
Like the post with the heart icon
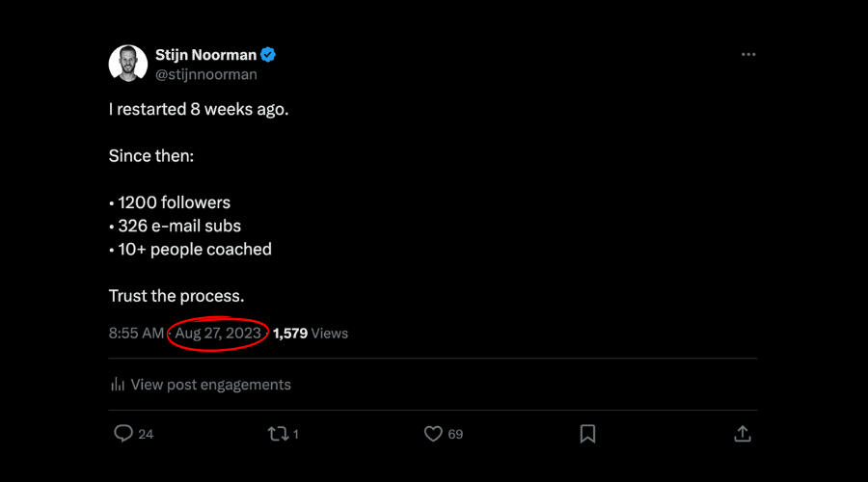[433, 434]
